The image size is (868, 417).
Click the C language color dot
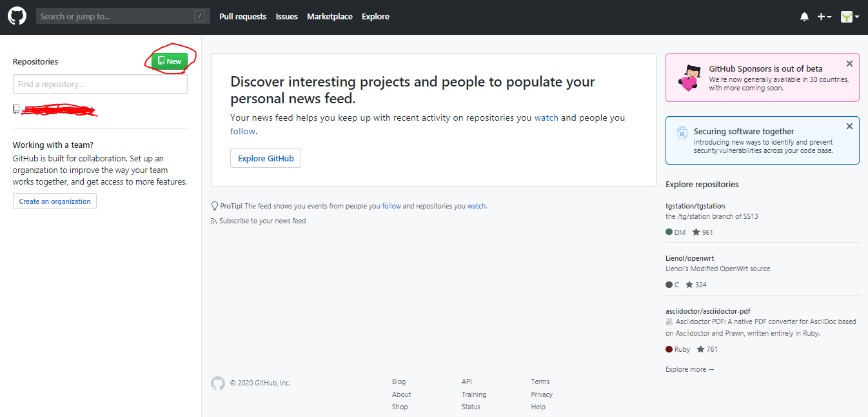pyautogui.click(x=669, y=285)
